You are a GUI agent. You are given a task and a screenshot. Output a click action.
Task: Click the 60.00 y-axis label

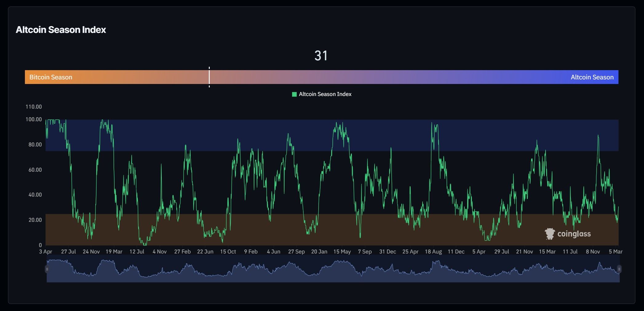tap(35, 170)
